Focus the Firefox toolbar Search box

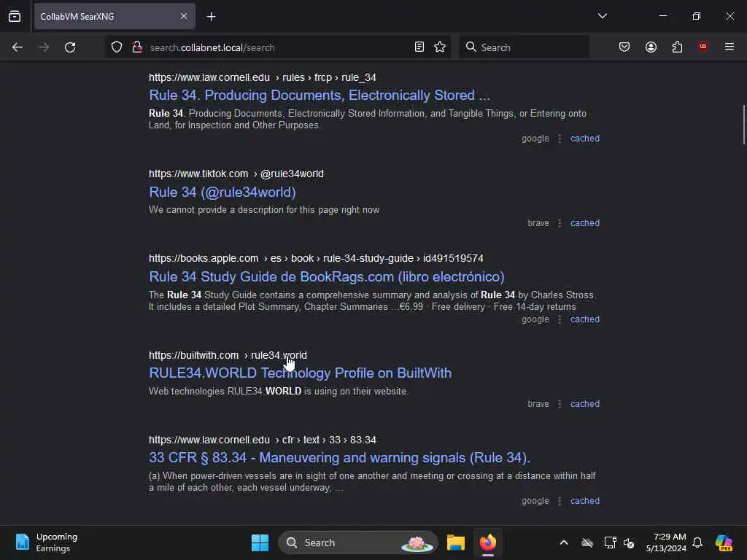click(524, 47)
